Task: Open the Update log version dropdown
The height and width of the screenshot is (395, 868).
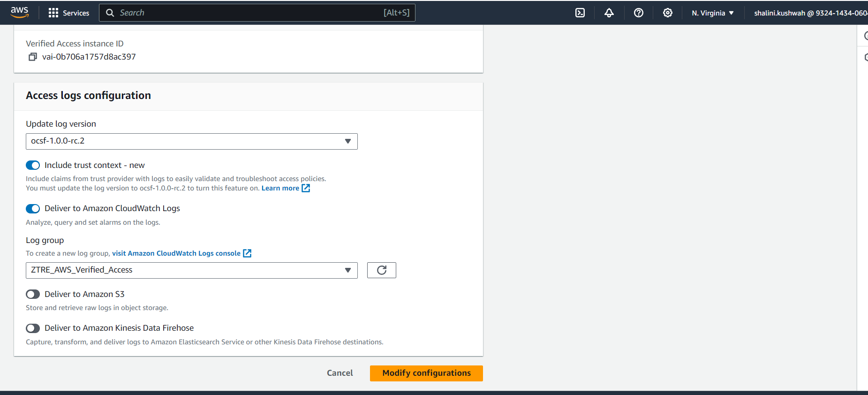Action: pyautogui.click(x=192, y=141)
